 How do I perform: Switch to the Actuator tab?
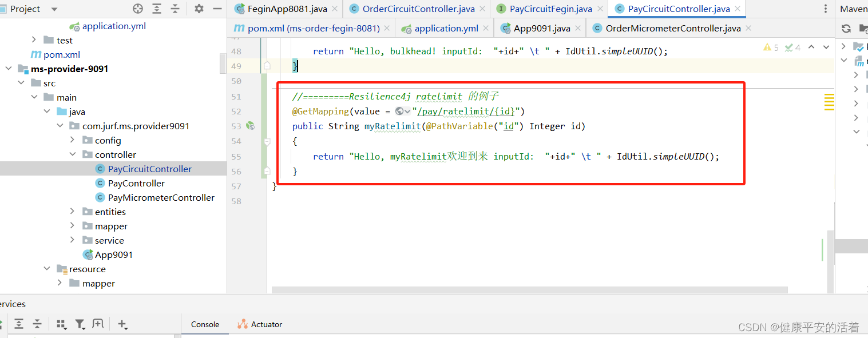(265, 324)
